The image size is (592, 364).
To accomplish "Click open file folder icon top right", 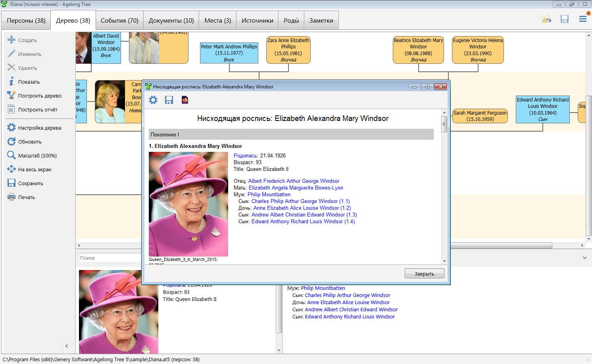I will pos(547,19).
